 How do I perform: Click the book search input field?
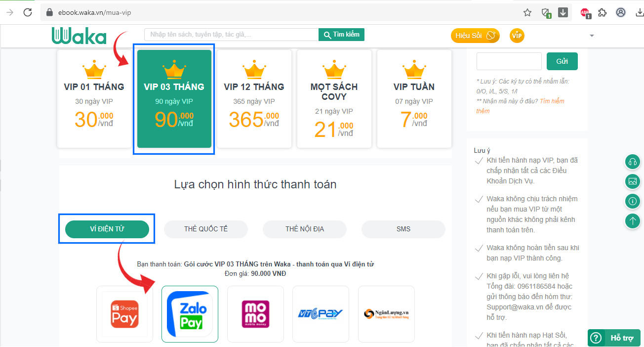pos(231,35)
